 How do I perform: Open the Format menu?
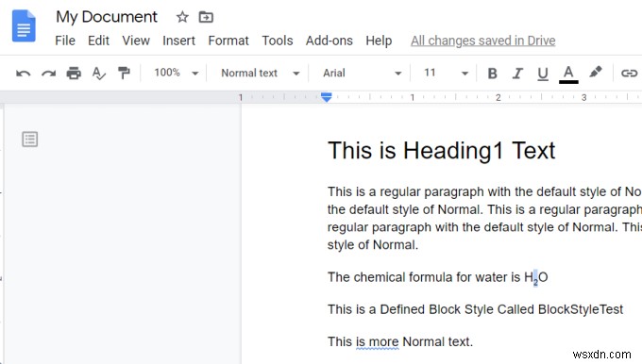pos(228,41)
